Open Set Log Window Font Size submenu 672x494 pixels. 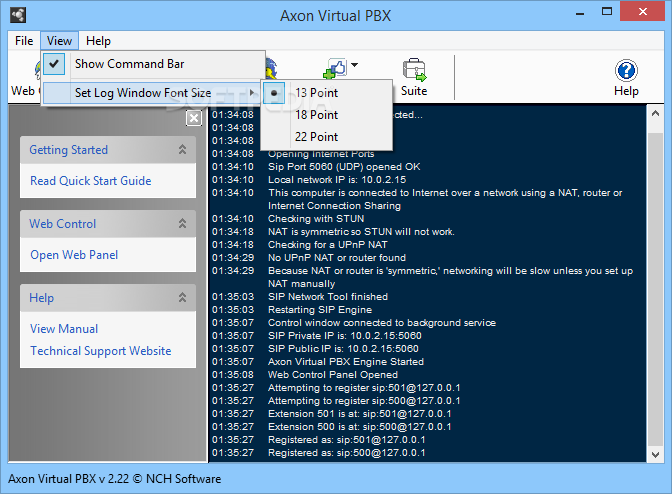(153, 93)
